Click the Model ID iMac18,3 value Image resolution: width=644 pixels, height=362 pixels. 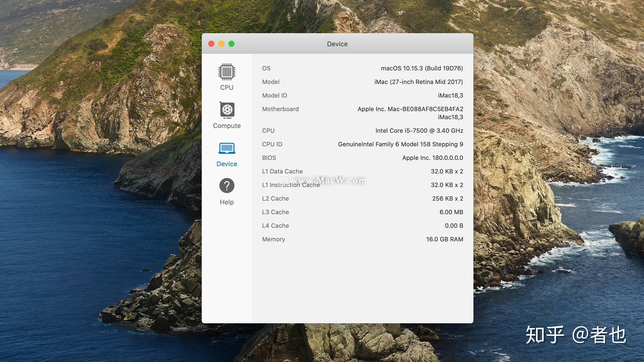pyautogui.click(x=450, y=95)
